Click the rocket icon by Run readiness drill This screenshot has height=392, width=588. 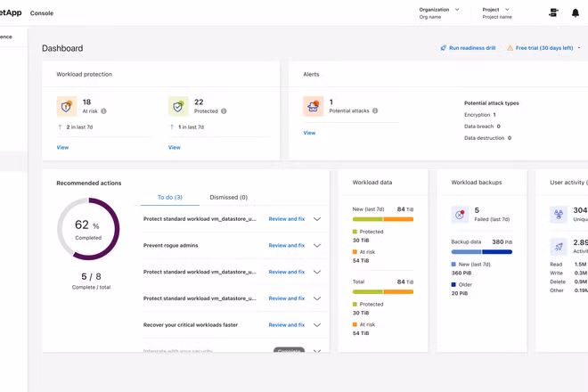[x=444, y=48]
